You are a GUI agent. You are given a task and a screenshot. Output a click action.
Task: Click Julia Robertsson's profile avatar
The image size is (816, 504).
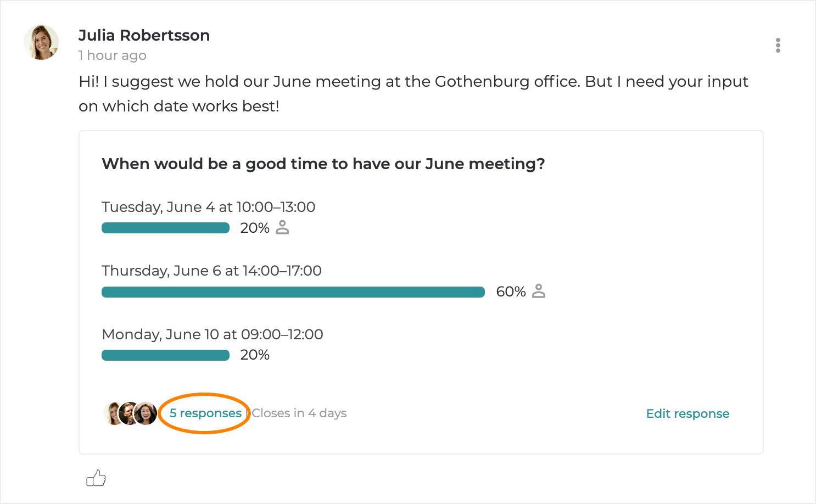(x=41, y=42)
